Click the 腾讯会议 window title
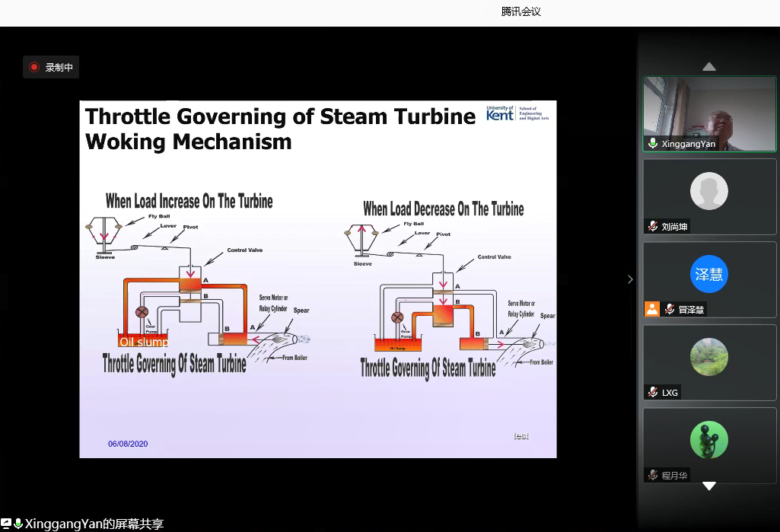Screen dimensions: 780x532 coord(521,11)
